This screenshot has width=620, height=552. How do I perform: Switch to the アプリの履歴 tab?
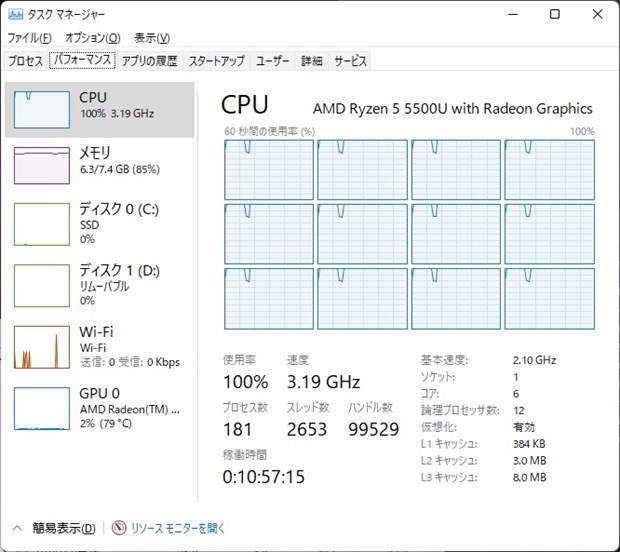[x=149, y=61]
